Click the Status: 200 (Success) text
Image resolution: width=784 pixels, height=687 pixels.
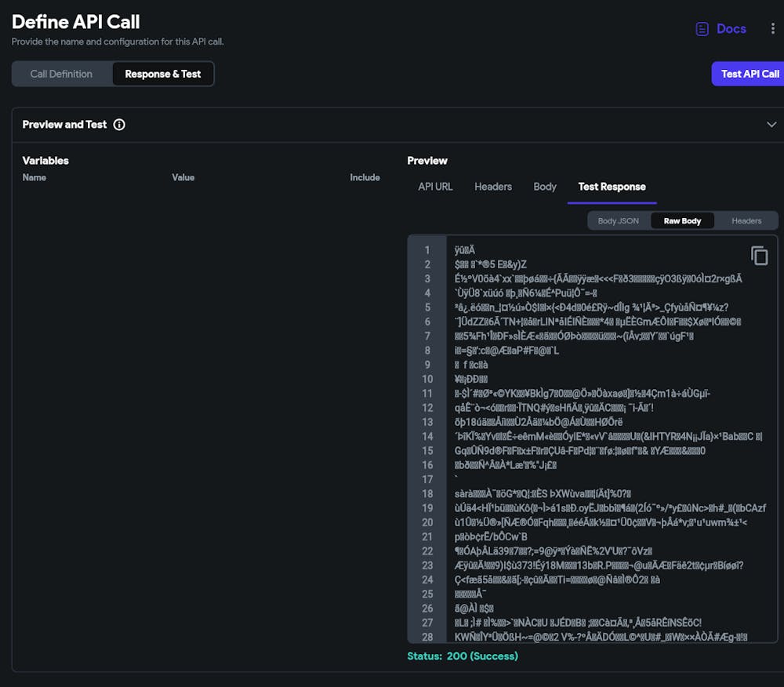pyautogui.click(x=463, y=656)
